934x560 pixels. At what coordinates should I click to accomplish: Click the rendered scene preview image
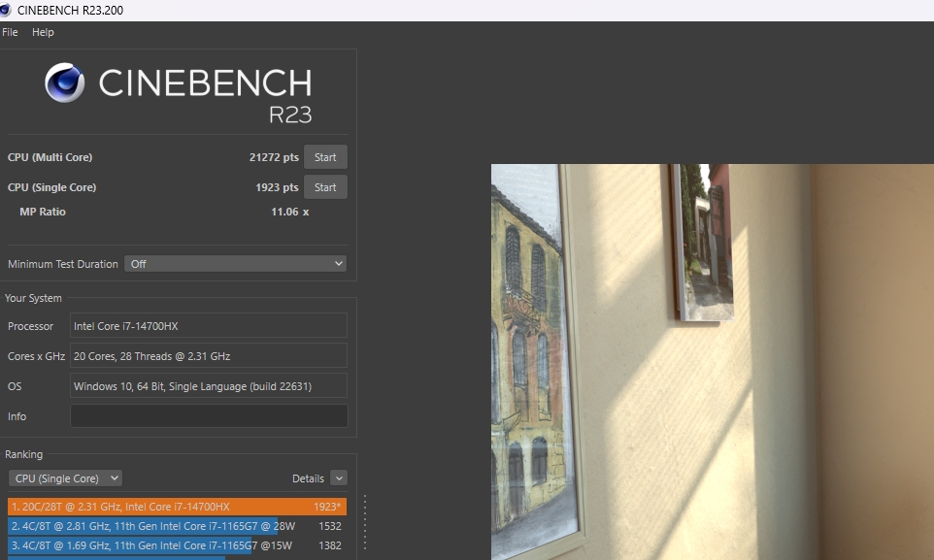tap(713, 362)
